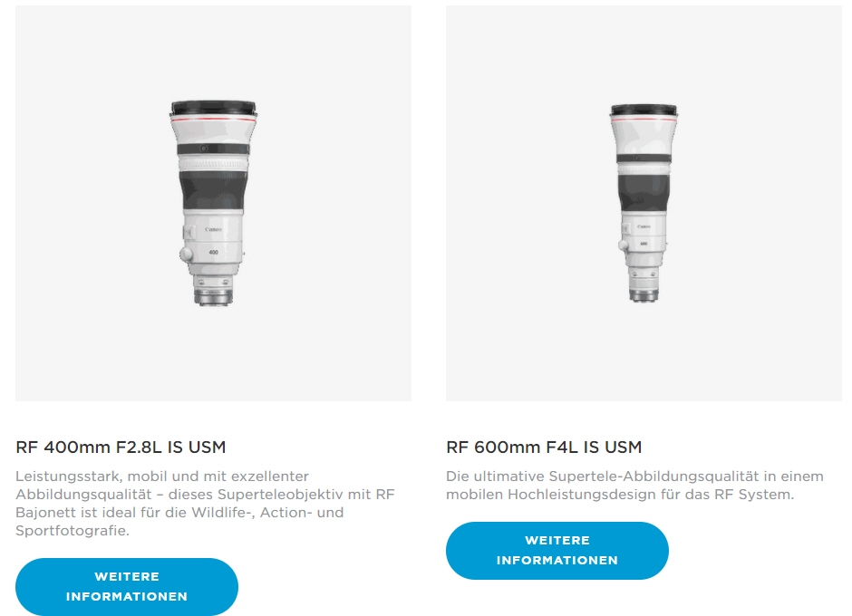Click the silver mount end of the 600mm lens
Screen dimensions: 852x616
[644, 295]
